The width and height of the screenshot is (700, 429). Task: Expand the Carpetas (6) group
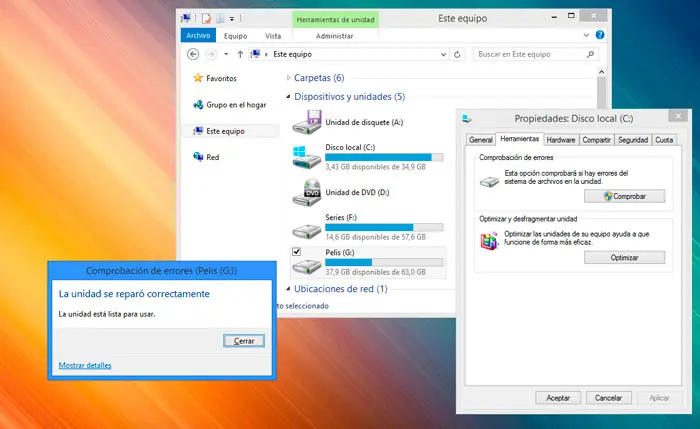point(288,78)
